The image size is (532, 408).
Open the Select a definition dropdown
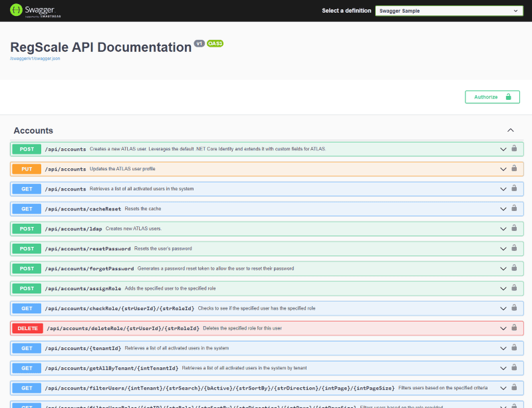[x=449, y=11]
